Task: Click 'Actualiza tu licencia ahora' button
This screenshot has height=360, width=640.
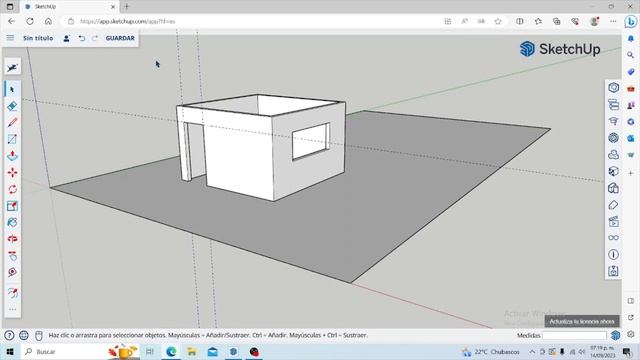Action: (x=582, y=322)
